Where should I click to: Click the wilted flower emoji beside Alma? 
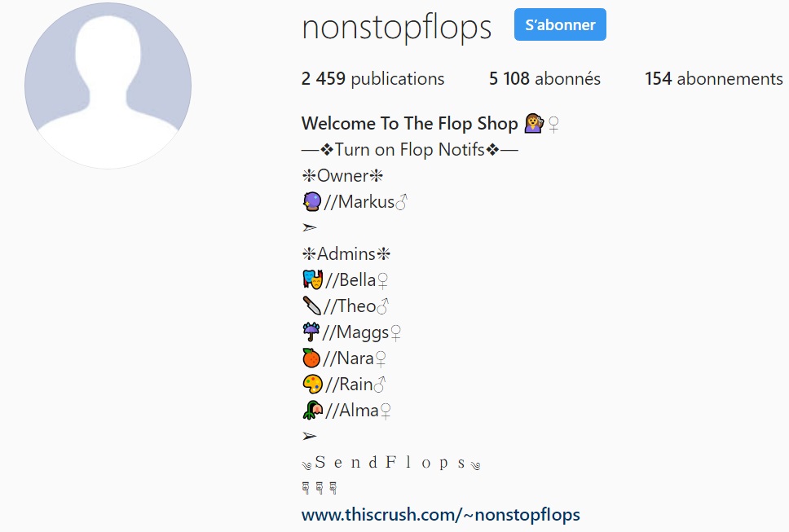[312, 411]
